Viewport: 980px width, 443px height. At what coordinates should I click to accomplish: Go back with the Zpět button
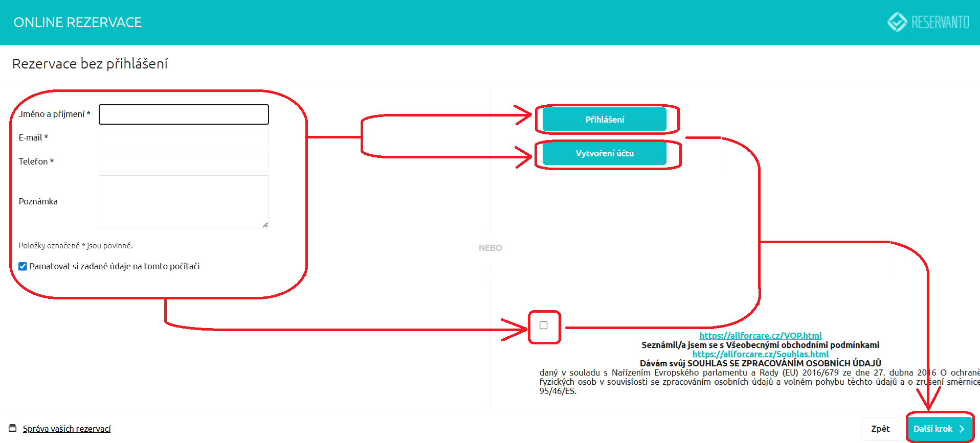coord(880,429)
